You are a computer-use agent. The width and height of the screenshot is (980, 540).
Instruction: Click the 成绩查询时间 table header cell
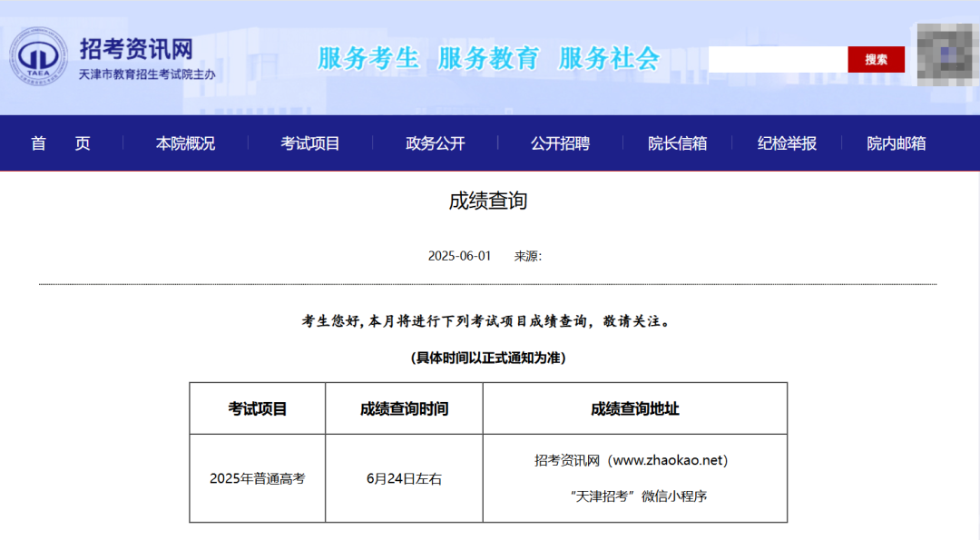pos(404,408)
